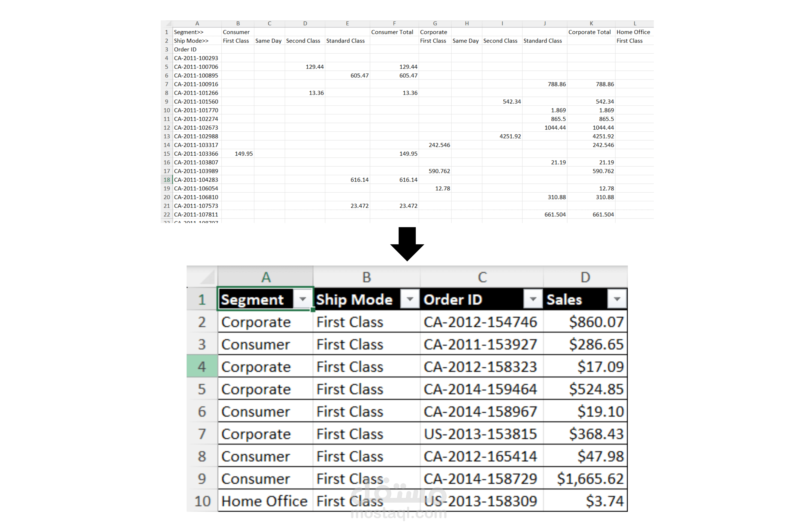This screenshot has height=532, width=798.
Task: Select row 4 header in bottom table
Action: [x=202, y=366]
